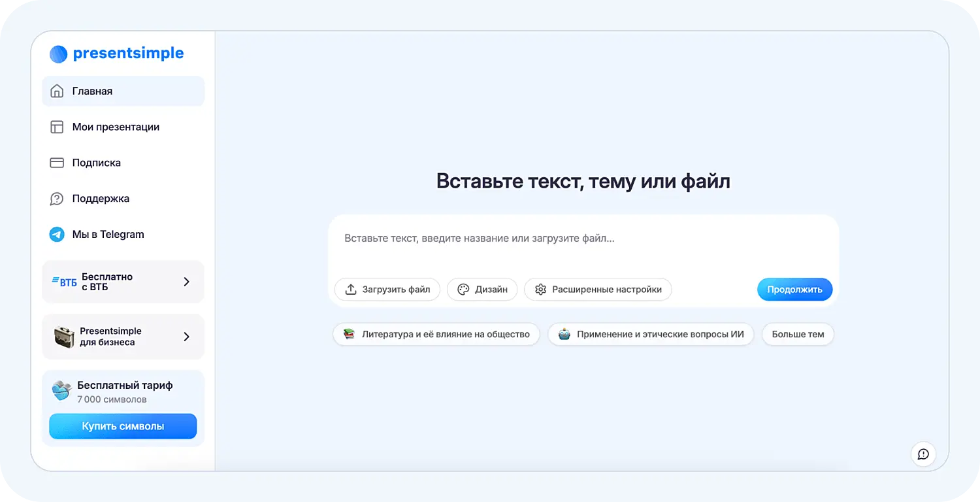Open Больше тем topic list

(x=797, y=334)
